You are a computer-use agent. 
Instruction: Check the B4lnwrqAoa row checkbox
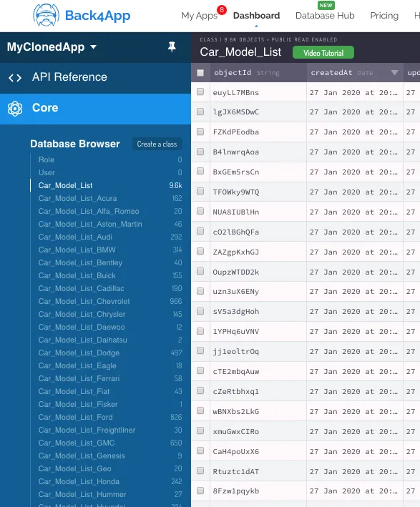click(200, 152)
